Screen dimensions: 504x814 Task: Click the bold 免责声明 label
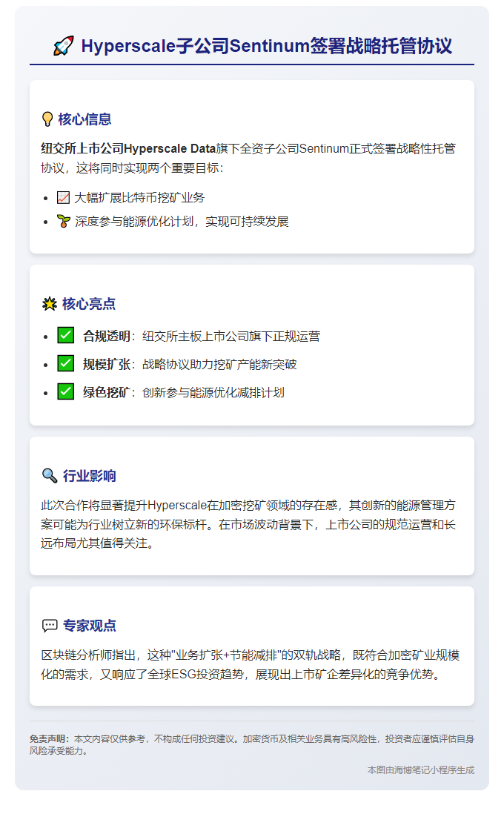click(x=50, y=738)
